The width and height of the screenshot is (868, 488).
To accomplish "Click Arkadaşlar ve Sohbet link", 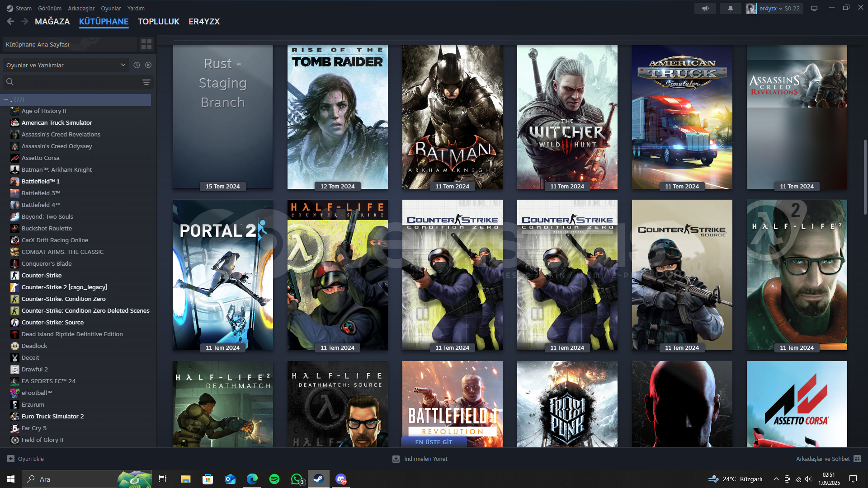I will pos(823,459).
